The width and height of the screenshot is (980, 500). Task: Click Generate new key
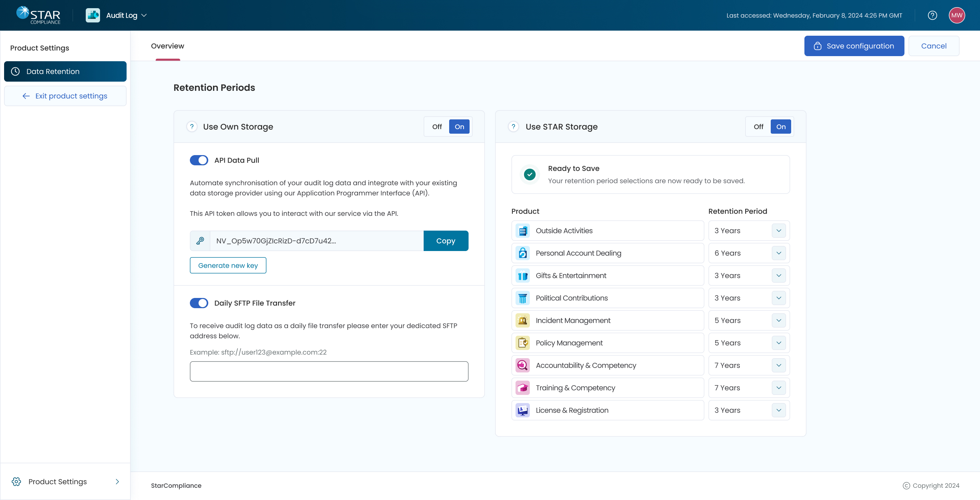point(228,265)
